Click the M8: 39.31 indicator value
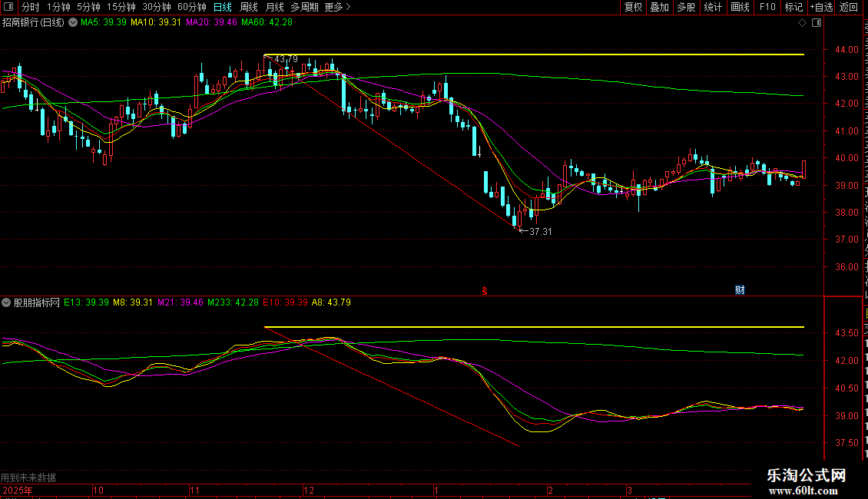 point(133,302)
